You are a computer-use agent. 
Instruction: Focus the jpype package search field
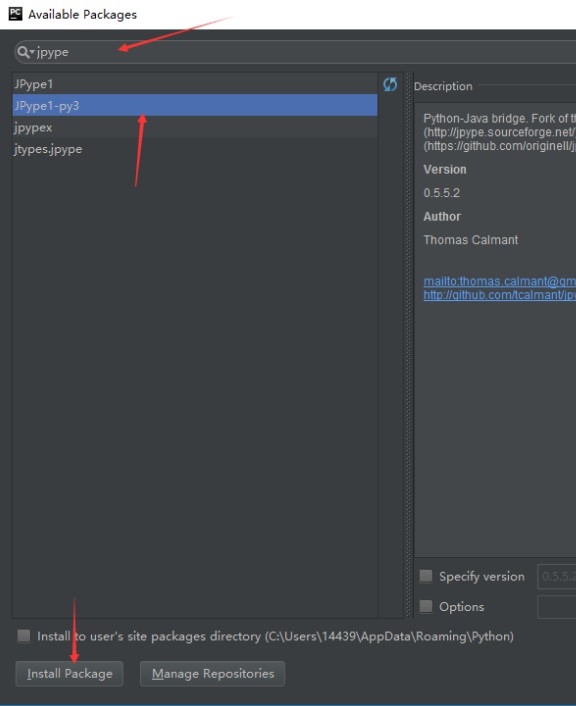(297, 52)
